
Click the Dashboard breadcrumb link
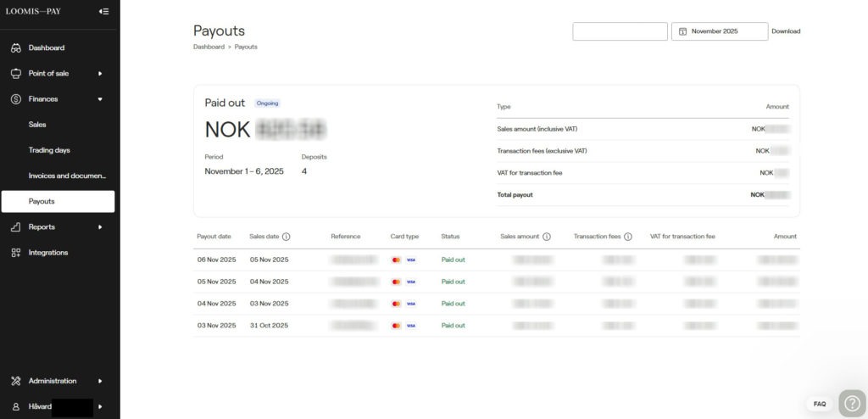(209, 47)
